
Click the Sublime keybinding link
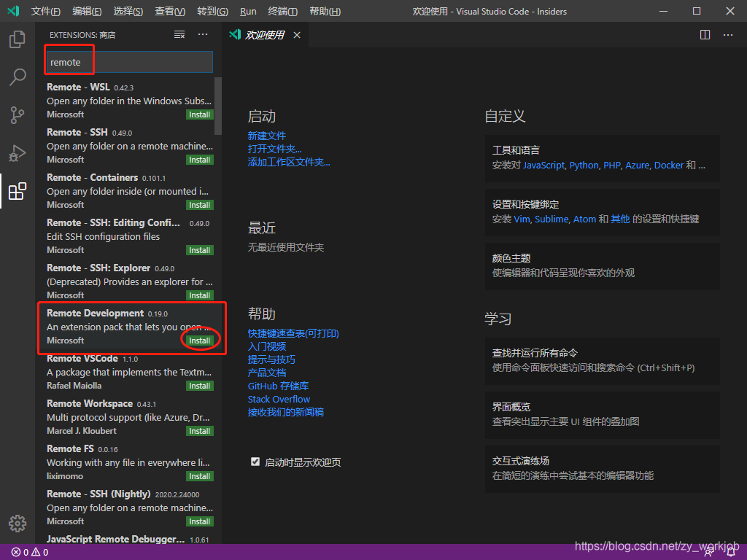point(551,219)
